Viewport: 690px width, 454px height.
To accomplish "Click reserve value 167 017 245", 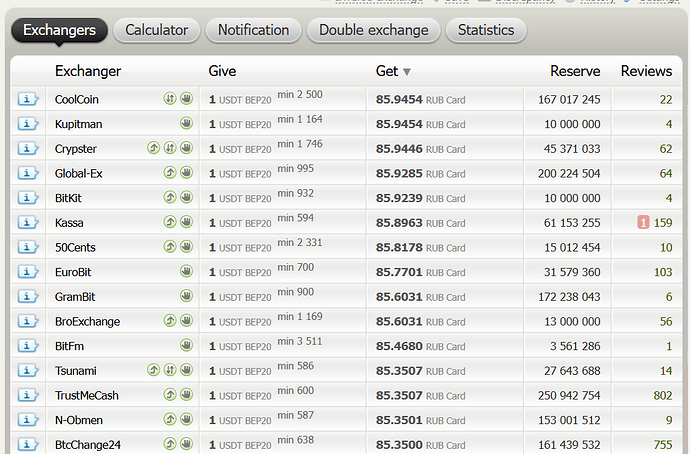I will click(x=569, y=99).
